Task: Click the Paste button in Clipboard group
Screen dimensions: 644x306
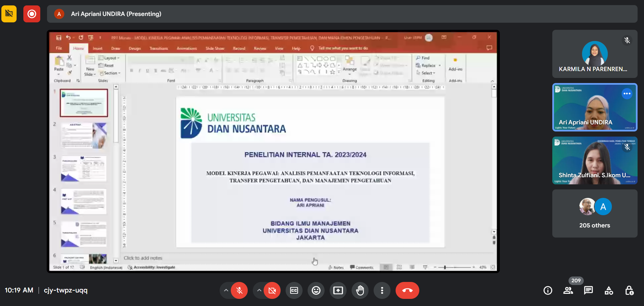Action: tap(59, 65)
